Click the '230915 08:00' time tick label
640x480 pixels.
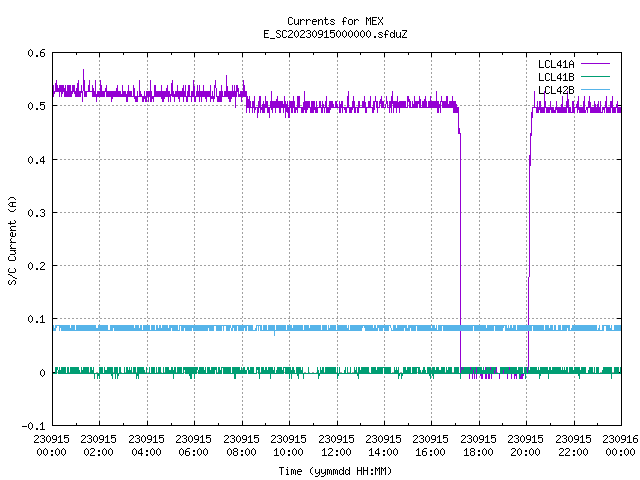[x=241, y=446]
